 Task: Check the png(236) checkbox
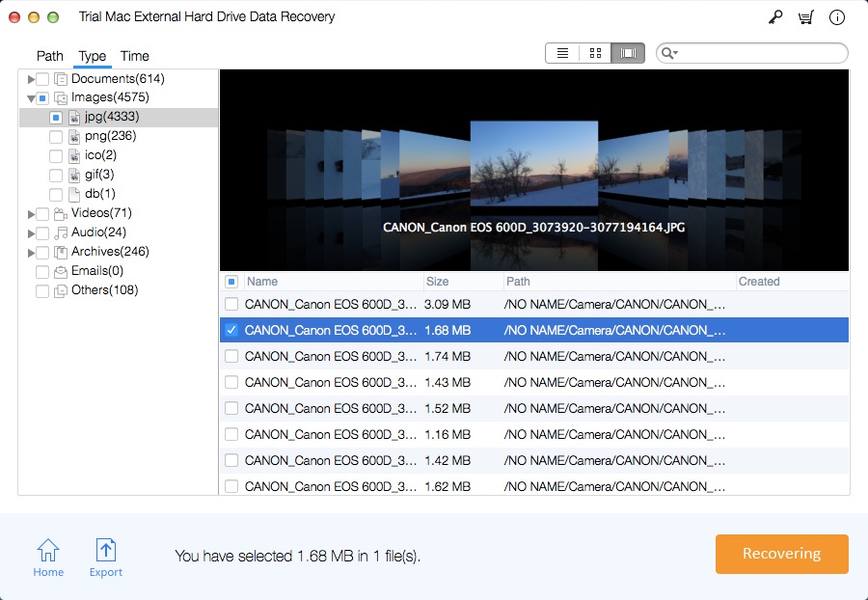tap(56, 137)
